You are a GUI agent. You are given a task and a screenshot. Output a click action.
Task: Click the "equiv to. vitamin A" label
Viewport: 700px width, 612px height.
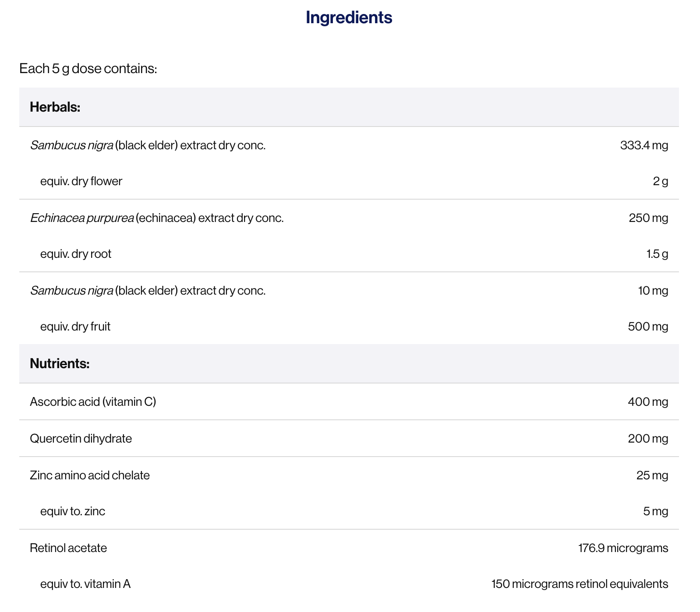coord(85,584)
